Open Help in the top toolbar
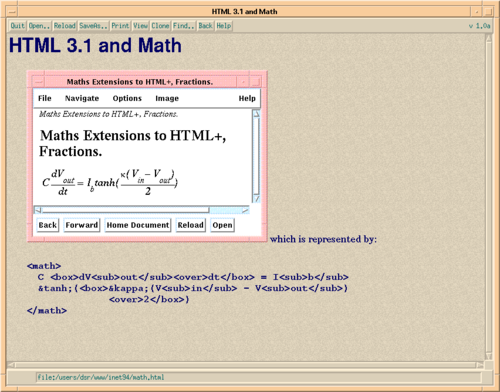Screen dimensions: 500x392 pyautogui.click(x=224, y=26)
